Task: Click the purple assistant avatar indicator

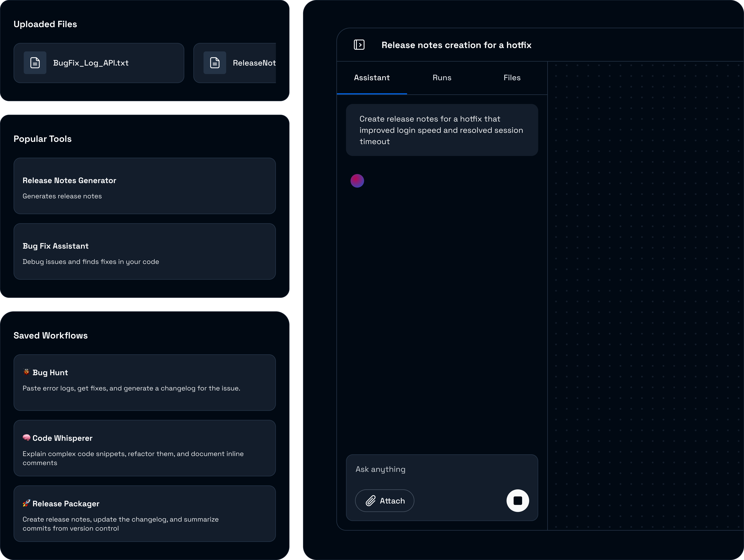Action: 357,181
